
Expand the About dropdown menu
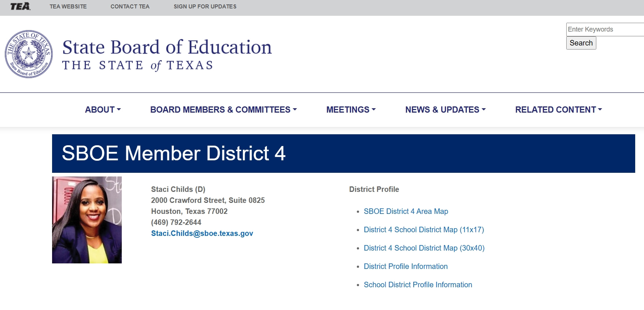pos(103,110)
